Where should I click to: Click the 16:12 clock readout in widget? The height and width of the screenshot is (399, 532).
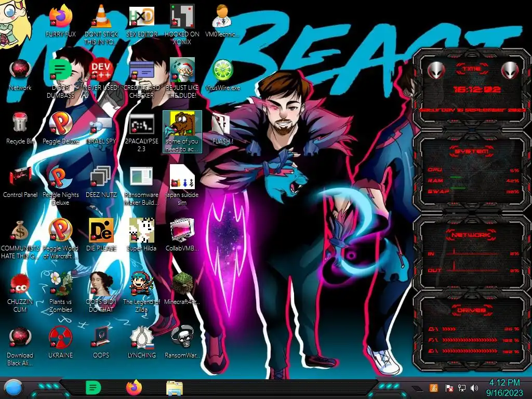pyautogui.click(x=477, y=89)
